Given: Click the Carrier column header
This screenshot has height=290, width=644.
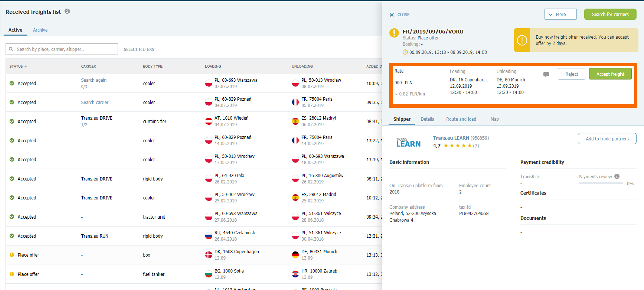Looking at the screenshot, I should [88, 66].
